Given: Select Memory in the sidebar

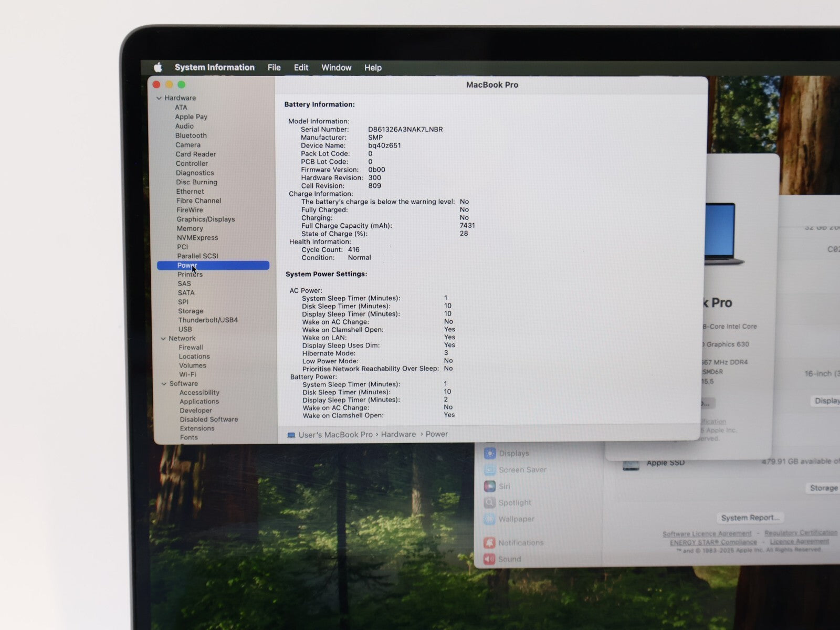Looking at the screenshot, I should coord(190,228).
